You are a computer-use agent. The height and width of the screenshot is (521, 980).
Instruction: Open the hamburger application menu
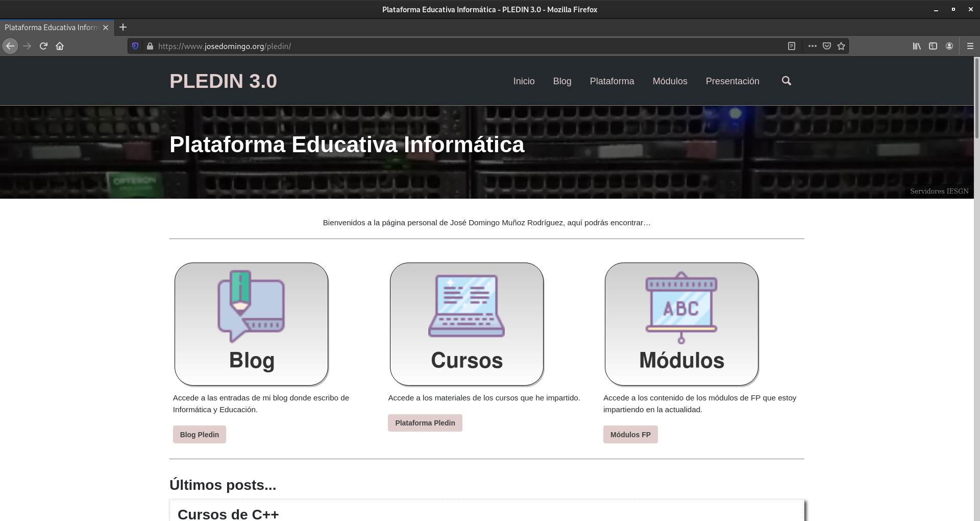click(x=970, y=46)
